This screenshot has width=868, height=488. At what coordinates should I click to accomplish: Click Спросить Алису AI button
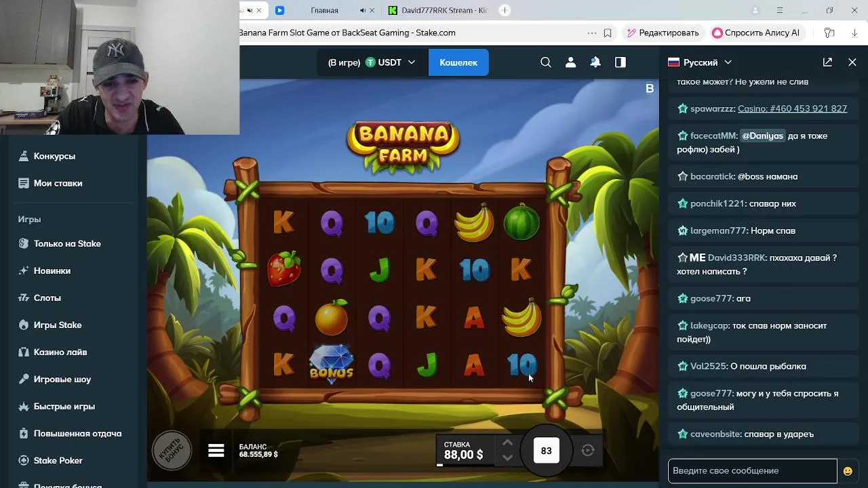tap(756, 33)
